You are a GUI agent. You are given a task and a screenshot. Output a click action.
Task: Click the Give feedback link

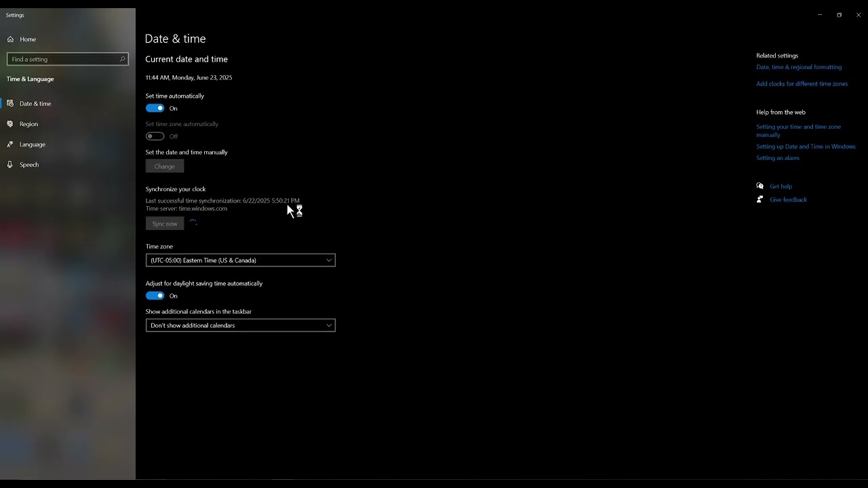[789, 200]
